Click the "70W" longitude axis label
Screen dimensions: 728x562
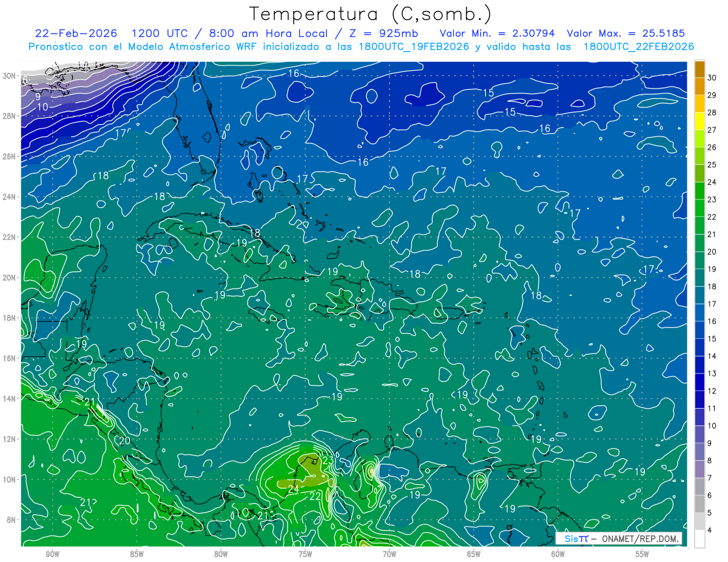click(x=389, y=554)
